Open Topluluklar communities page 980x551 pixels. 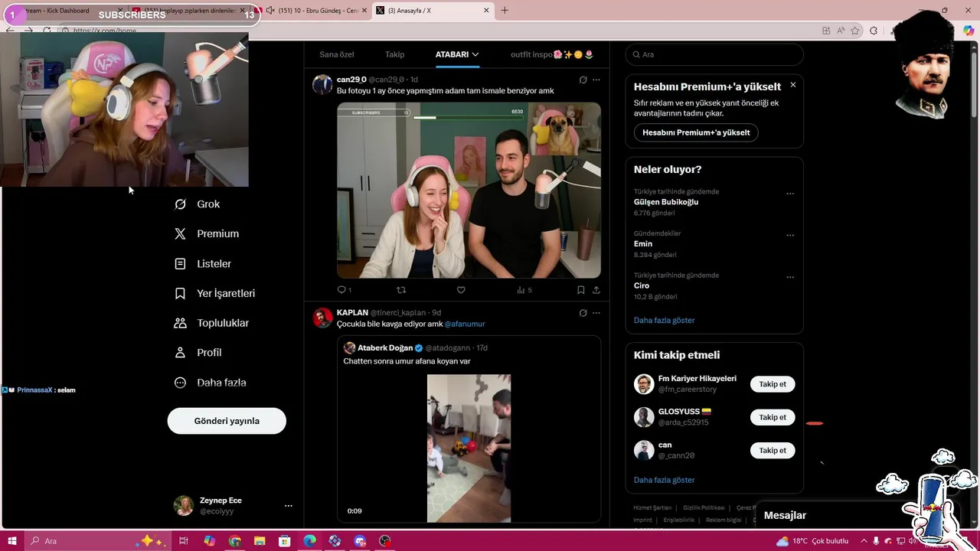[212, 323]
